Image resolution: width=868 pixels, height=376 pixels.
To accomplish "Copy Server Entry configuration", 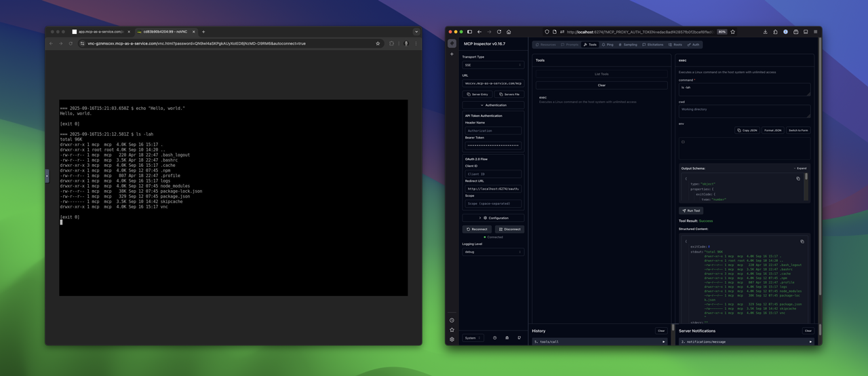I will click(477, 94).
